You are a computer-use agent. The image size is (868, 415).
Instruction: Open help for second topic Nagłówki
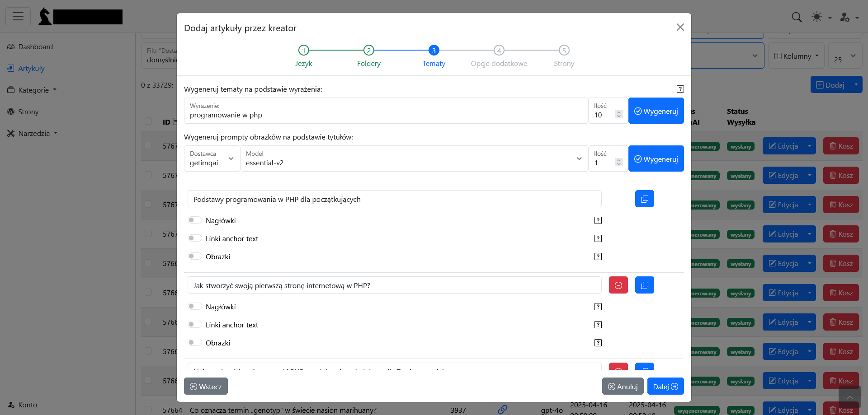(x=598, y=307)
